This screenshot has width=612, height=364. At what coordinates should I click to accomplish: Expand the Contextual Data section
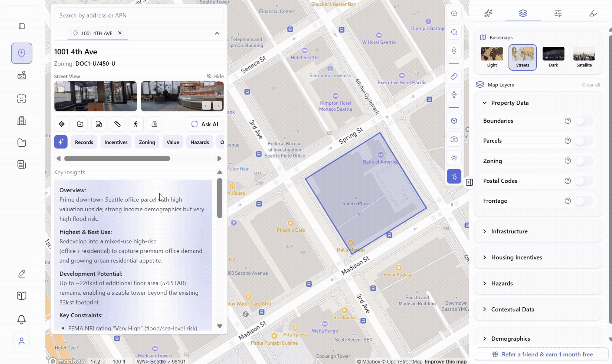click(x=538, y=309)
